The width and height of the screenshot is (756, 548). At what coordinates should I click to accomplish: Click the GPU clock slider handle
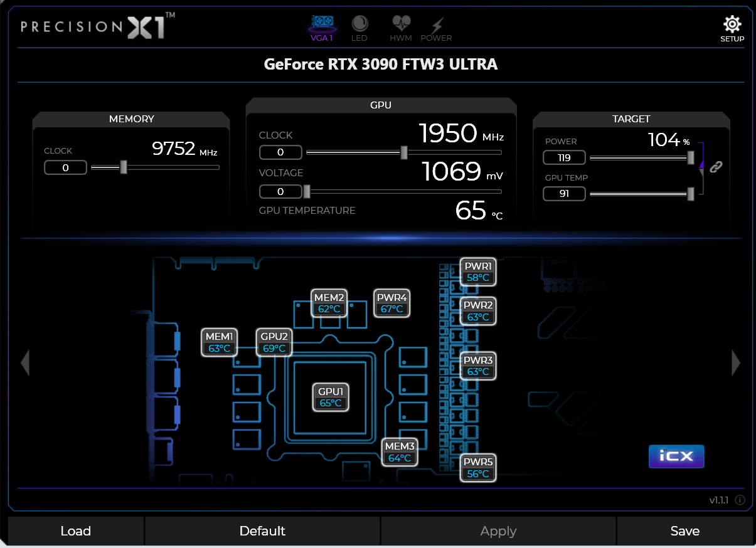tap(404, 152)
